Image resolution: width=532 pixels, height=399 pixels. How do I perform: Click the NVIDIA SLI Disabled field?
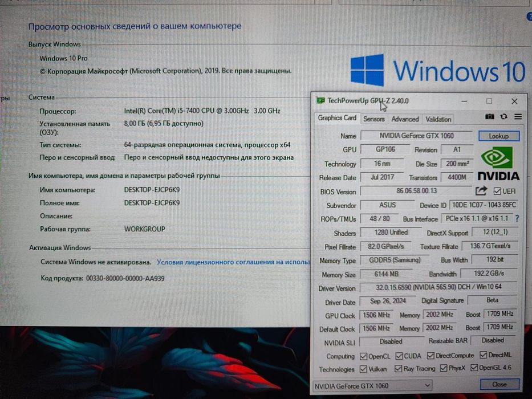391,341
